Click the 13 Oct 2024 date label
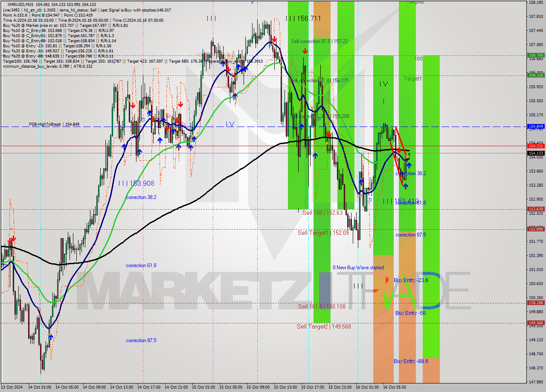Image resolution: width=546 pixels, height=392 pixels. [12, 387]
